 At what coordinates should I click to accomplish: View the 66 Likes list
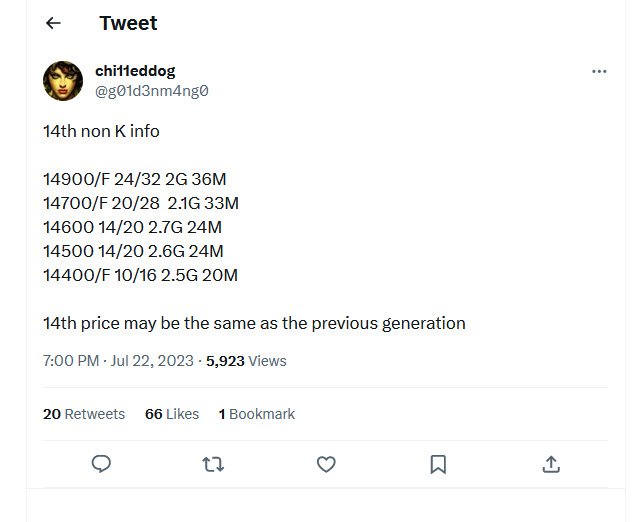pos(172,414)
